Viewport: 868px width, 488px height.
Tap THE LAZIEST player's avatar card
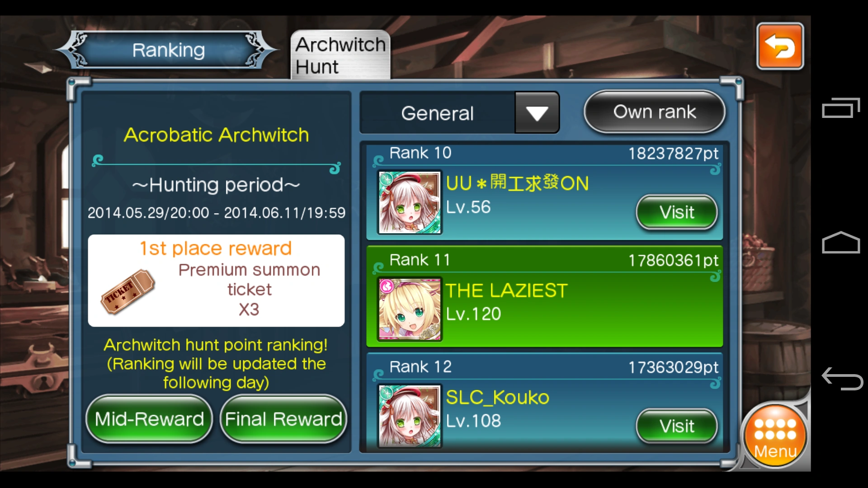coord(410,309)
